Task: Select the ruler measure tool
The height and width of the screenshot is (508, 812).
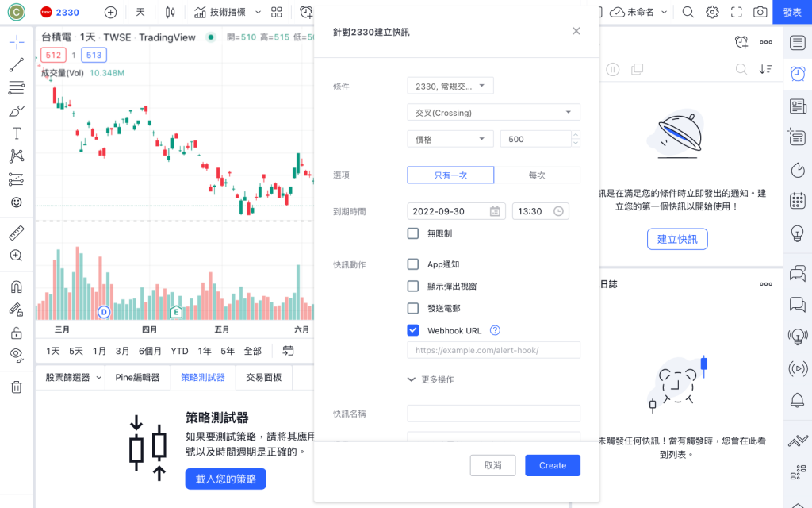Action: [x=17, y=233]
